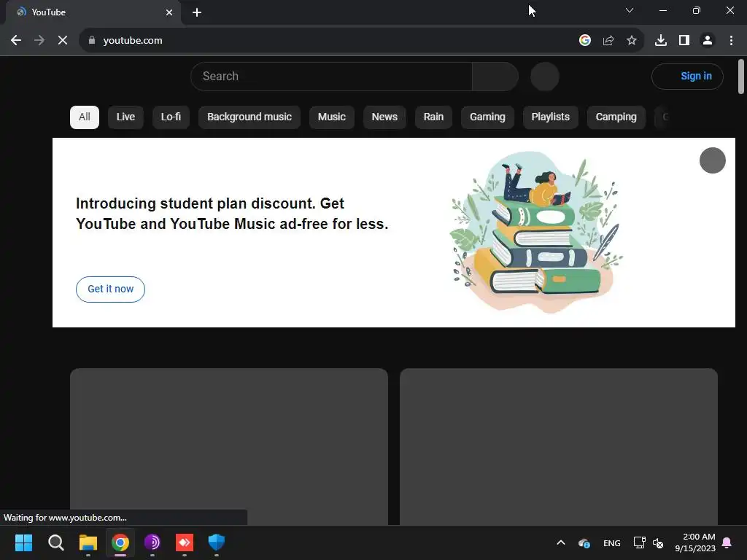The image size is (747, 560).
Task: Select the Rain filter chip
Action: (433, 117)
